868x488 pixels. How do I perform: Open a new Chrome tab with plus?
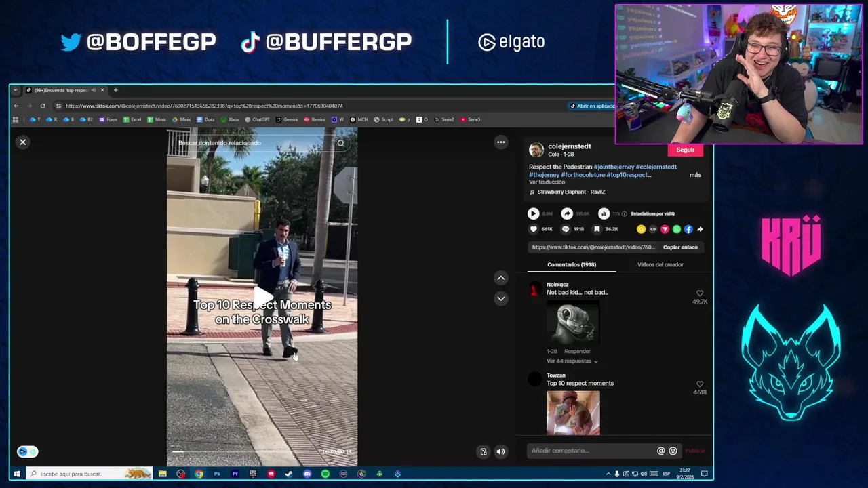pos(115,90)
